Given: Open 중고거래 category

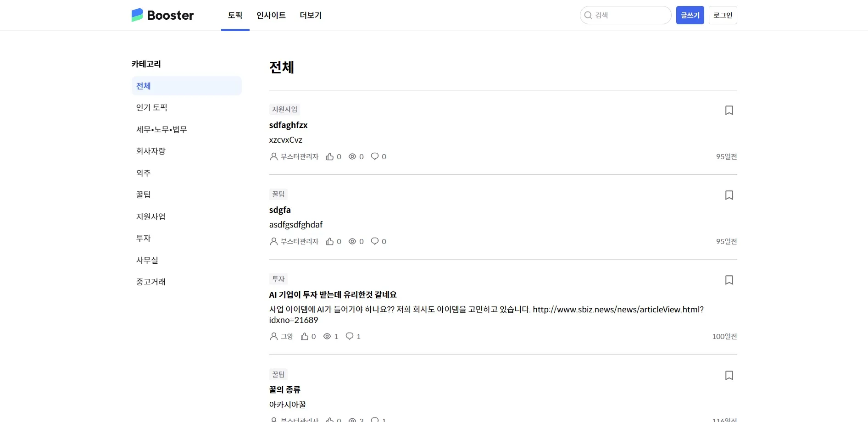Looking at the screenshot, I should [187, 282].
